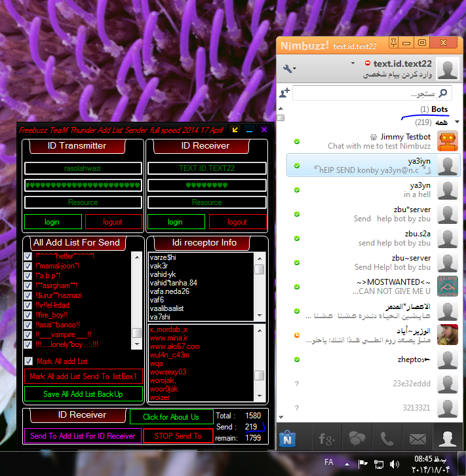Image resolution: width=466 pixels, height=476 pixels.
Task: Toggle checkbox for !~~~~hetler~~~~!
Action: [28, 256]
